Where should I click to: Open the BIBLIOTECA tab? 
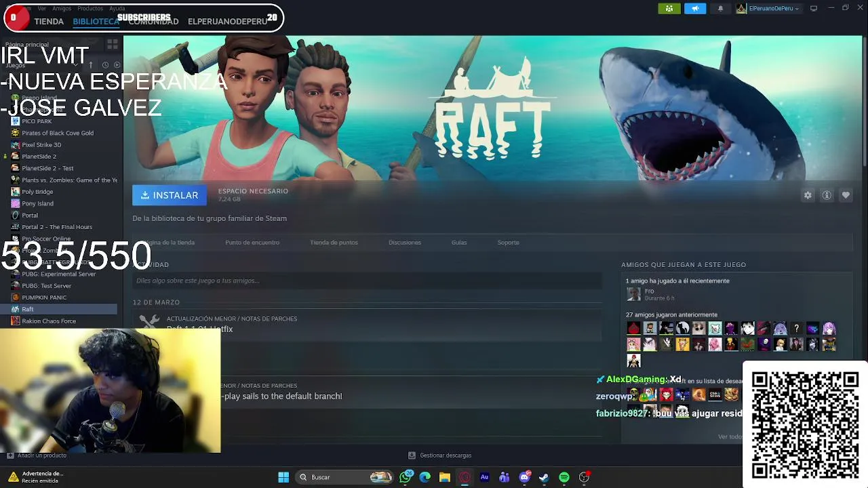pyautogui.click(x=96, y=21)
